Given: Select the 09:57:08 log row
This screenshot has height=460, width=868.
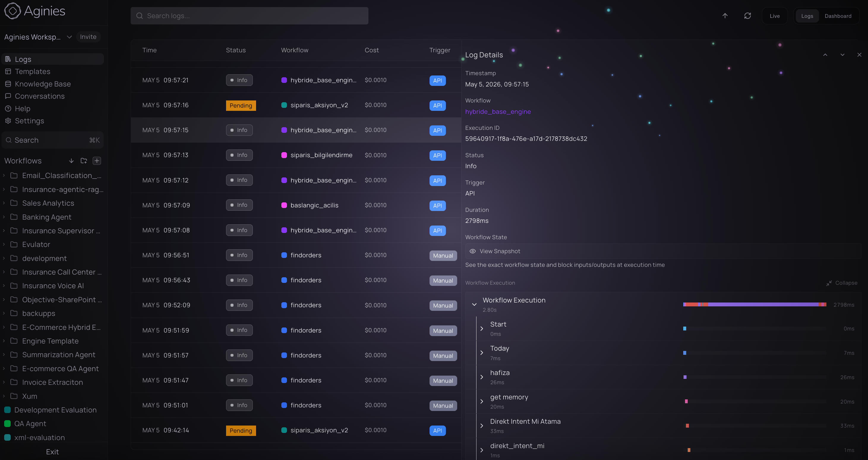Looking at the screenshot, I should point(296,230).
